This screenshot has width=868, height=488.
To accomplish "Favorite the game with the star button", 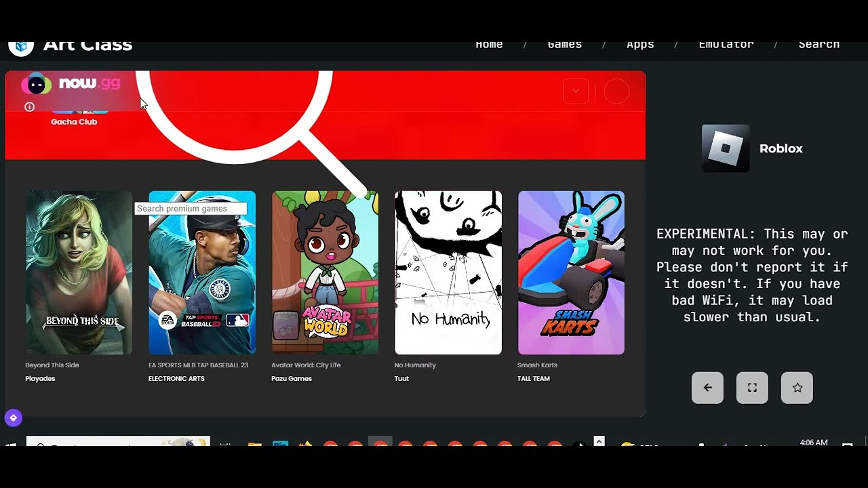I will (797, 388).
